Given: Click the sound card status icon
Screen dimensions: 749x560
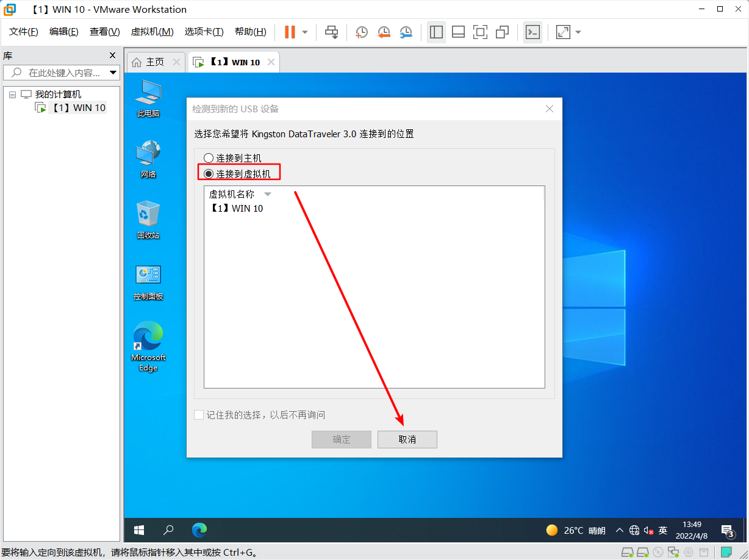Looking at the screenshot, I should pos(689,552).
